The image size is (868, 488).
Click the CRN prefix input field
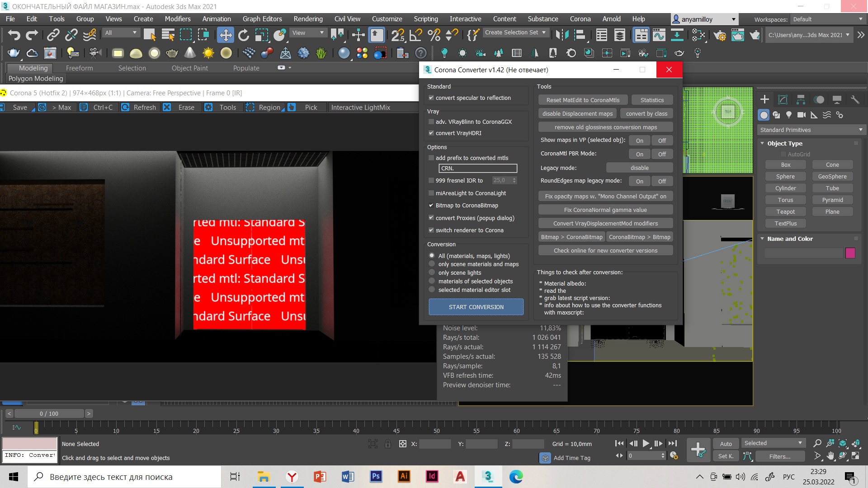coord(477,168)
